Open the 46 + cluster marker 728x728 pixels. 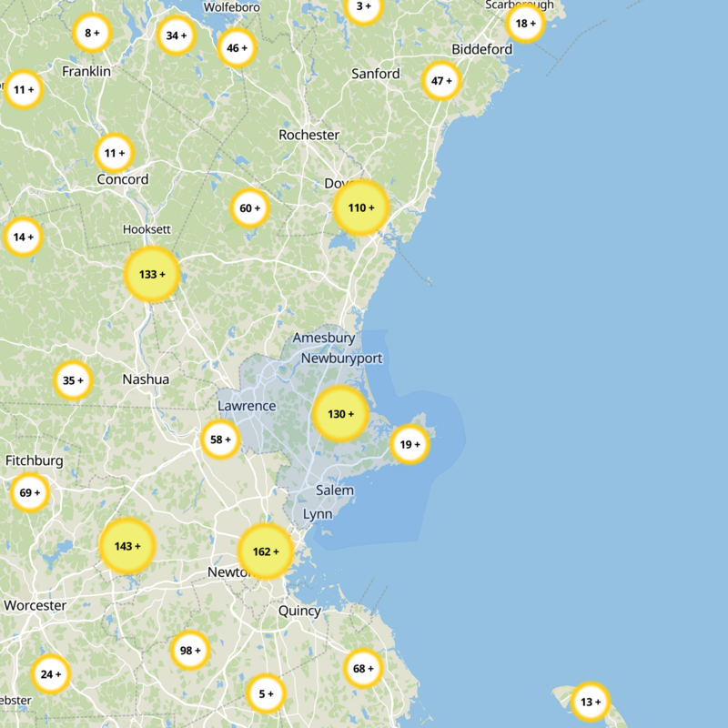237,48
